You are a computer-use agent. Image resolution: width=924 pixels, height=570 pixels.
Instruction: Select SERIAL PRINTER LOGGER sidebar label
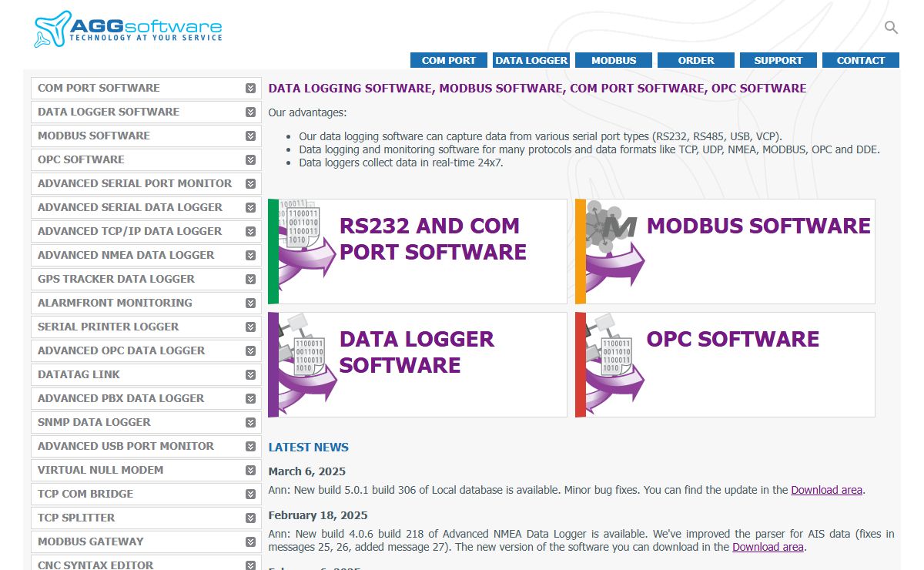[x=108, y=327]
